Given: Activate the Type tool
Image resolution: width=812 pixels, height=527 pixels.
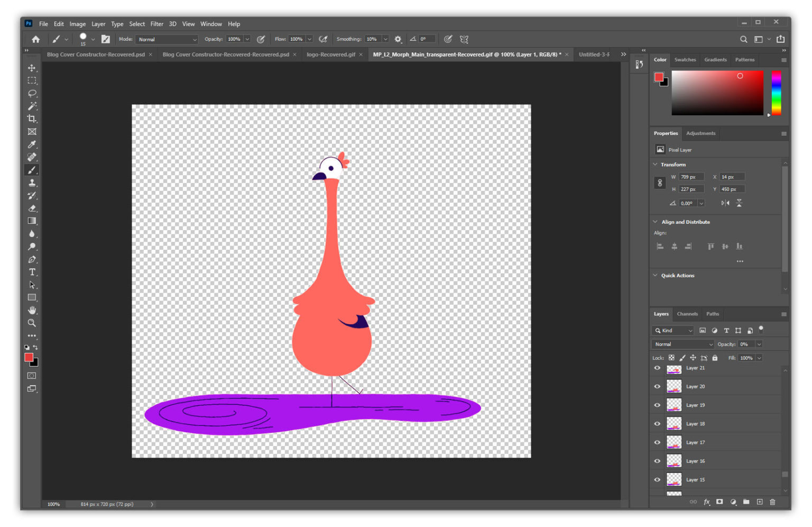Looking at the screenshot, I should pos(32,272).
